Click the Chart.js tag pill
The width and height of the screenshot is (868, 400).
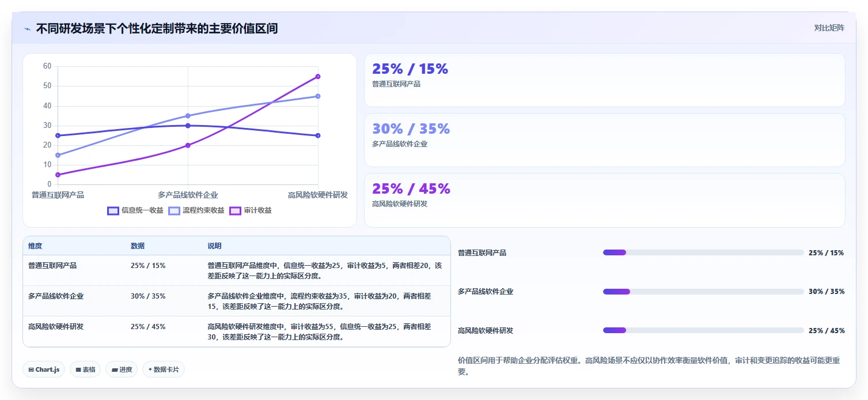tap(44, 369)
